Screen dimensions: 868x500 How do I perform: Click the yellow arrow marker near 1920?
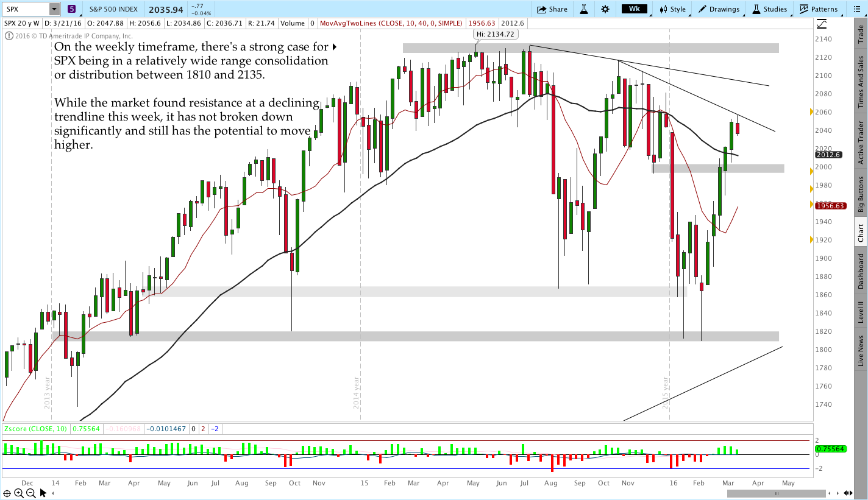click(x=811, y=240)
